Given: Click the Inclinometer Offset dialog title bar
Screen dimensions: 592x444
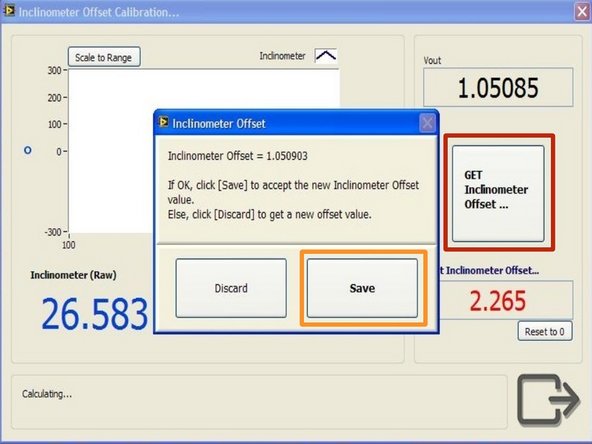Looking at the screenshot, I should tap(296, 123).
